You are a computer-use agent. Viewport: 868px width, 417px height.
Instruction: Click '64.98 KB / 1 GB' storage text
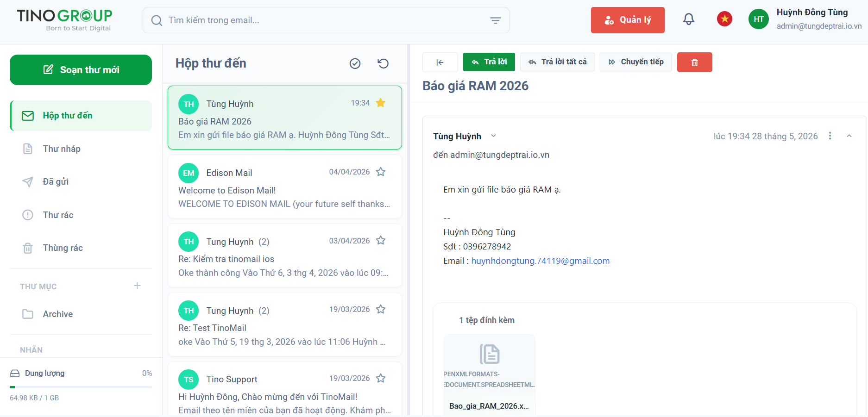(34, 398)
